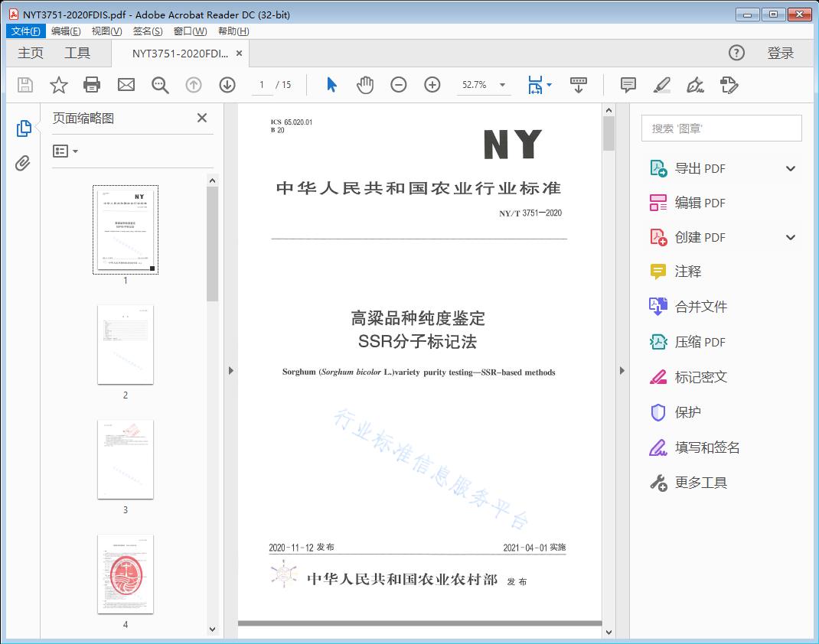The width and height of the screenshot is (819, 644).
Task: Click the save file icon
Action: 24,85
